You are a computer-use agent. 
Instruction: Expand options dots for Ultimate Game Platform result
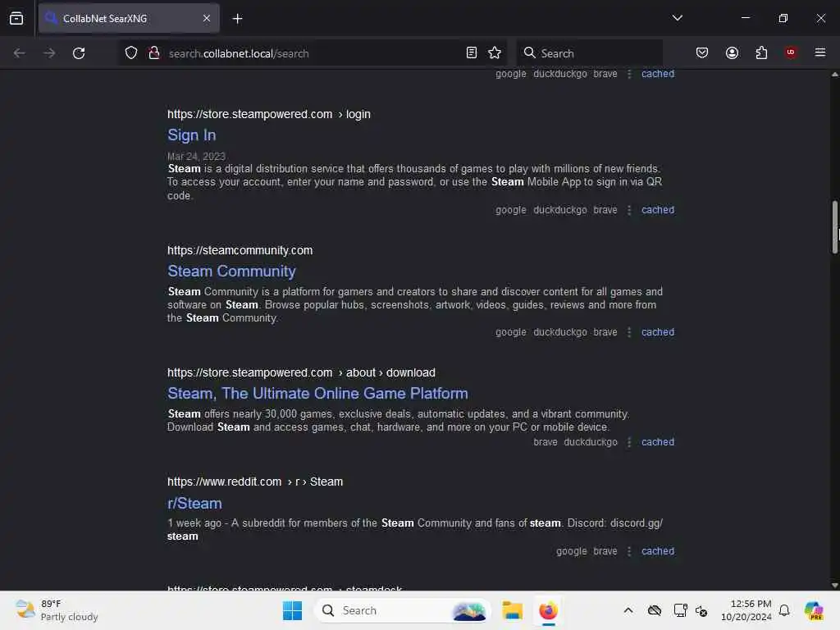tap(629, 442)
